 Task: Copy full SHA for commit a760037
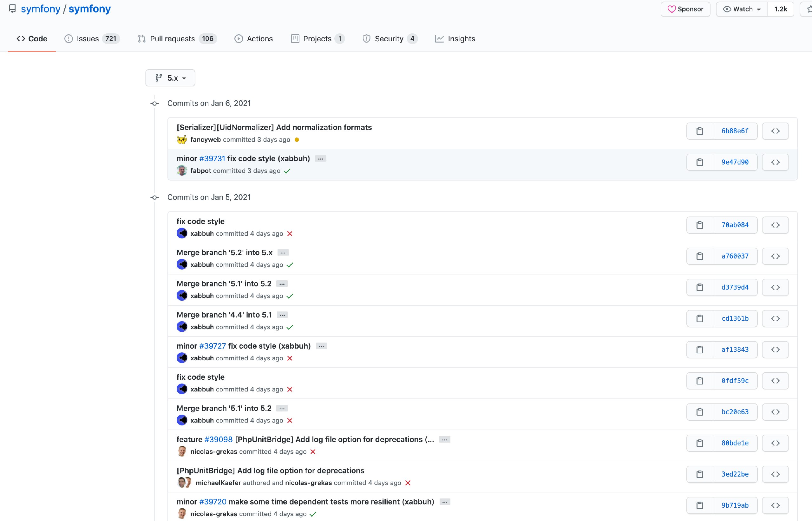pos(699,256)
